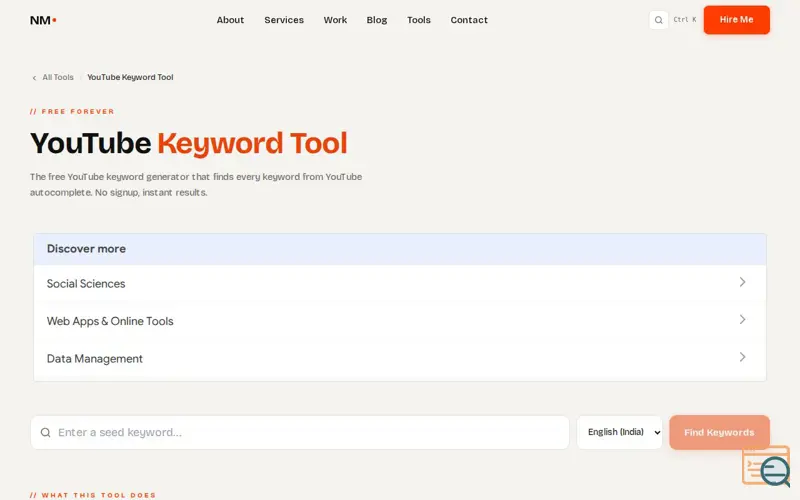Click the Ctrl K shortcut hint
The width and height of the screenshot is (800, 500).
tap(685, 19)
